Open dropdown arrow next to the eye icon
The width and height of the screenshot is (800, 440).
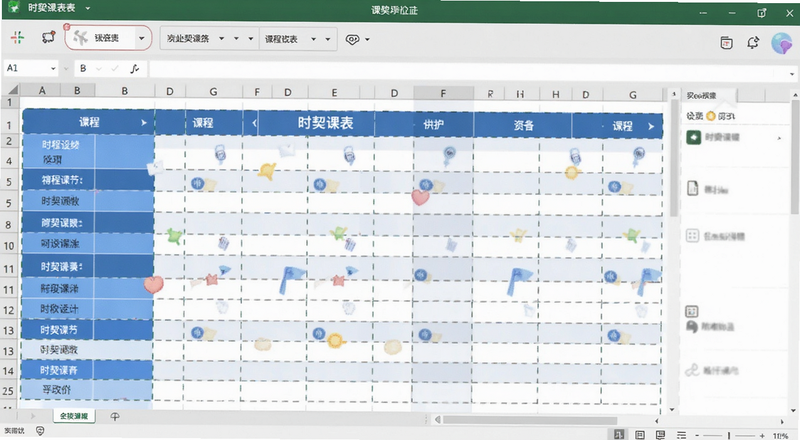pyautogui.click(x=367, y=39)
